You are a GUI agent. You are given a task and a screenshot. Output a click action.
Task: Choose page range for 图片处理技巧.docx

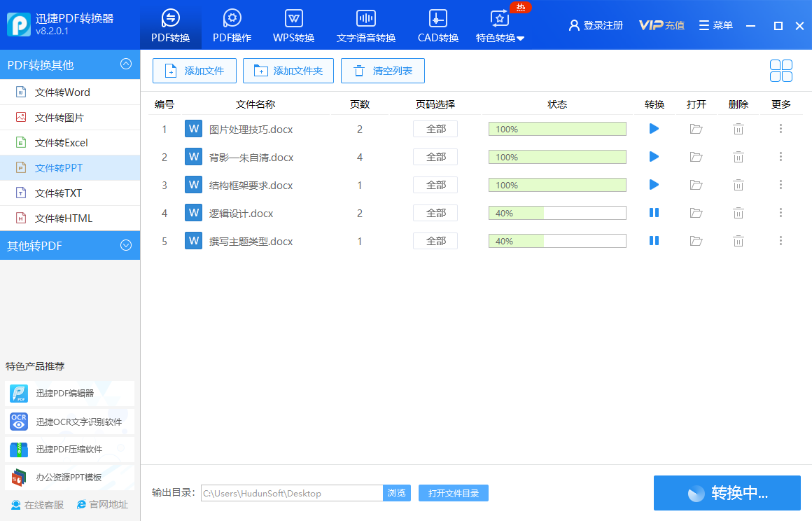tap(435, 129)
